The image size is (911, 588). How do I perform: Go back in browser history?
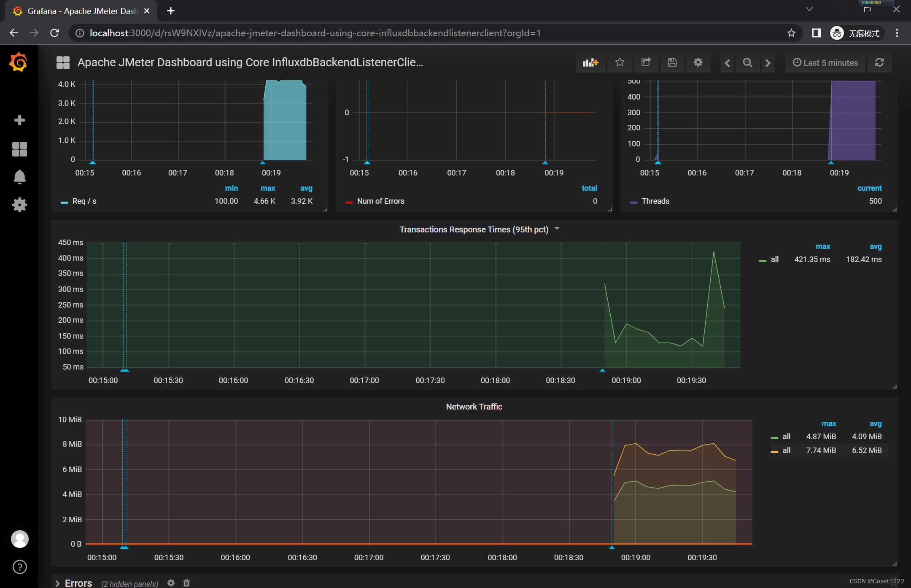(13, 33)
